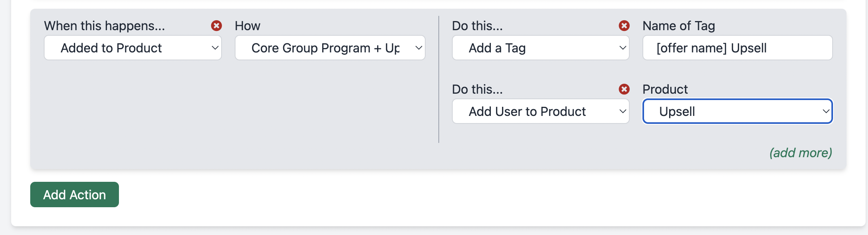868x235 pixels.
Task: Open the 'Add User to Product' dropdown
Action: (x=540, y=112)
